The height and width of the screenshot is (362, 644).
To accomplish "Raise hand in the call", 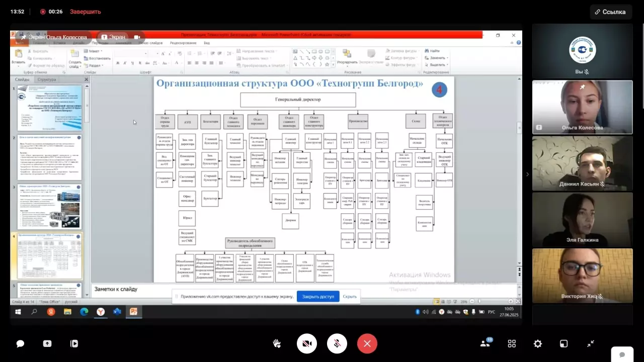I will pyautogui.click(x=277, y=343).
